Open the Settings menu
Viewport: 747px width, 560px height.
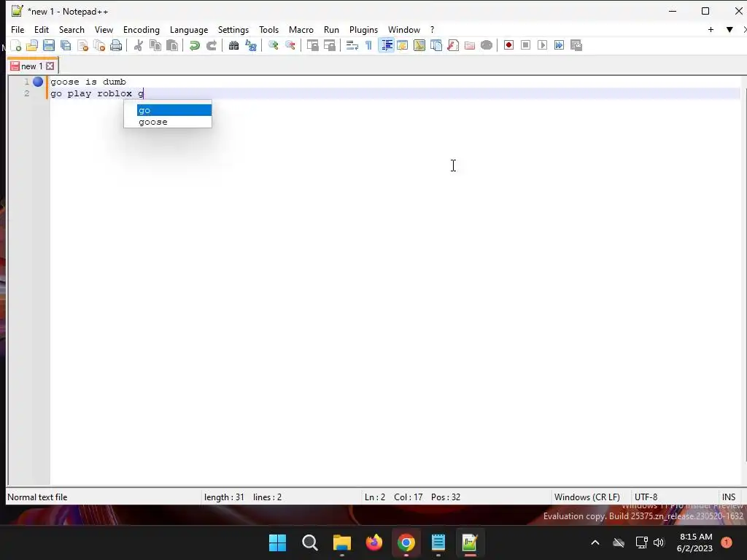click(x=233, y=29)
